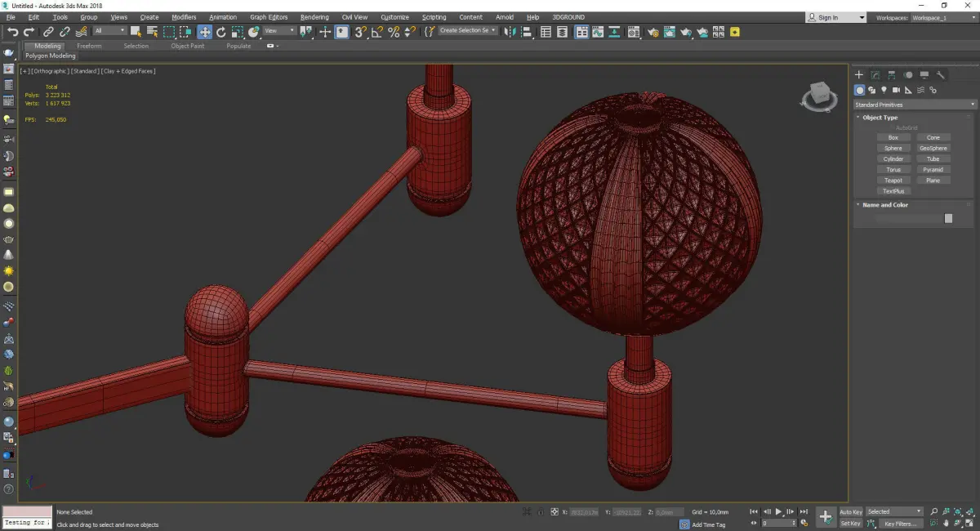980x531 pixels.
Task: Switch to Freeform ribbon tab
Action: (89, 47)
